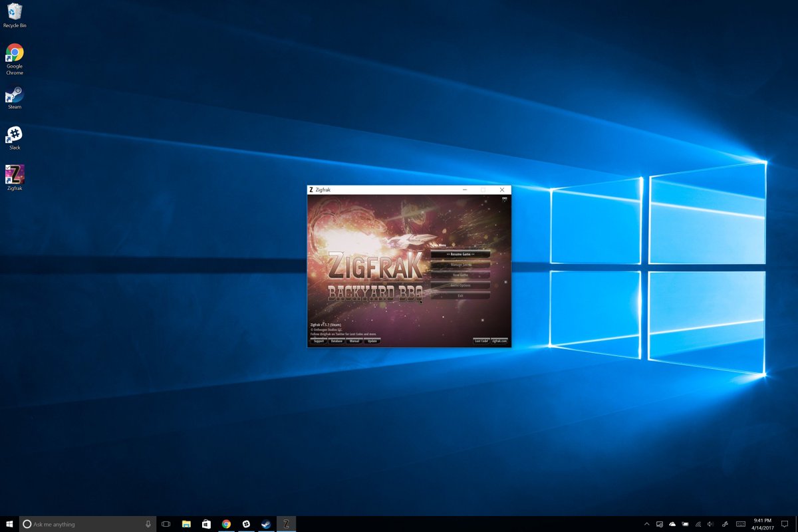This screenshot has width=798, height=532.
Task: Click the Loot Code button
Action: tap(481, 341)
